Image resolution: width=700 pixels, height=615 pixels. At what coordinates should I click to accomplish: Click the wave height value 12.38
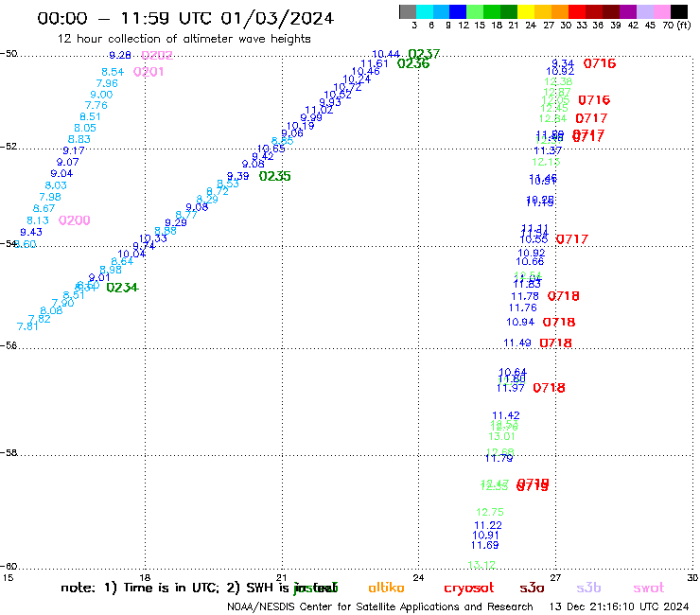point(558,81)
